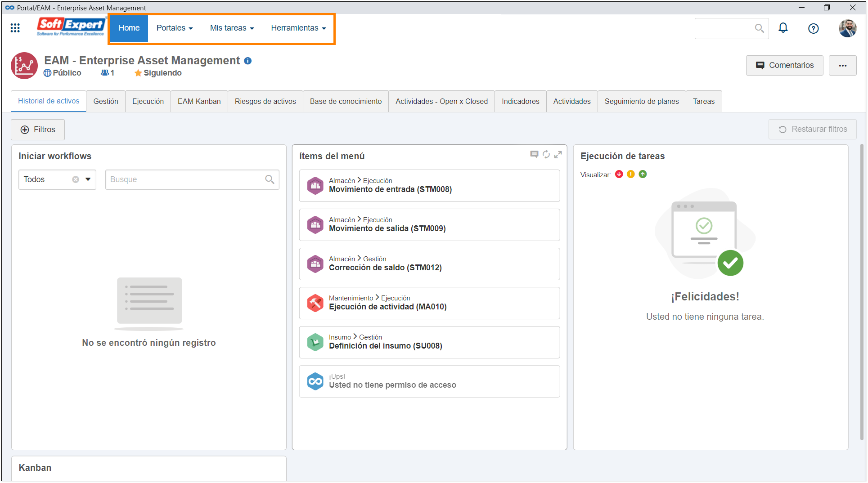Image resolution: width=868 pixels, height=483 pixels.
Task: Click the members count icon
Action: tap(105, 73)
